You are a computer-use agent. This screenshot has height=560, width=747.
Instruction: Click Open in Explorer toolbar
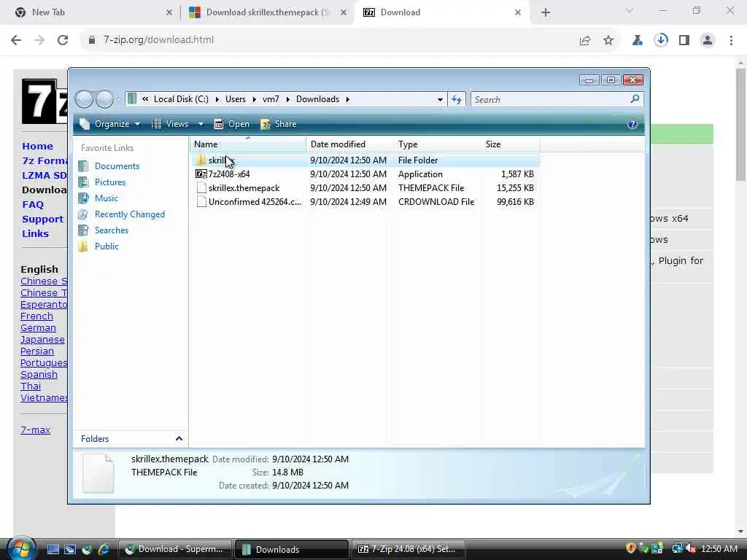(x=232, y=124)
